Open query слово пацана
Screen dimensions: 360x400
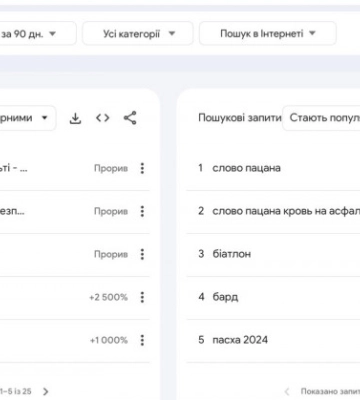pyautogui.click(x=246, y=168)
